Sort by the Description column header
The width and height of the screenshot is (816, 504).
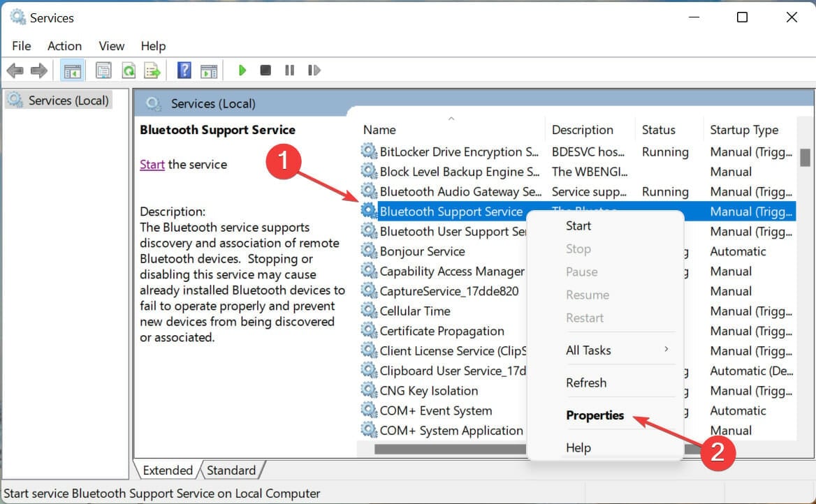(590, 130)
